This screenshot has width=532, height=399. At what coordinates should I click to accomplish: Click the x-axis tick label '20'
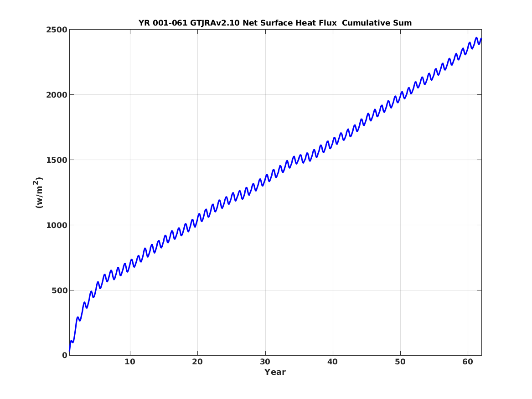[197, 362]
